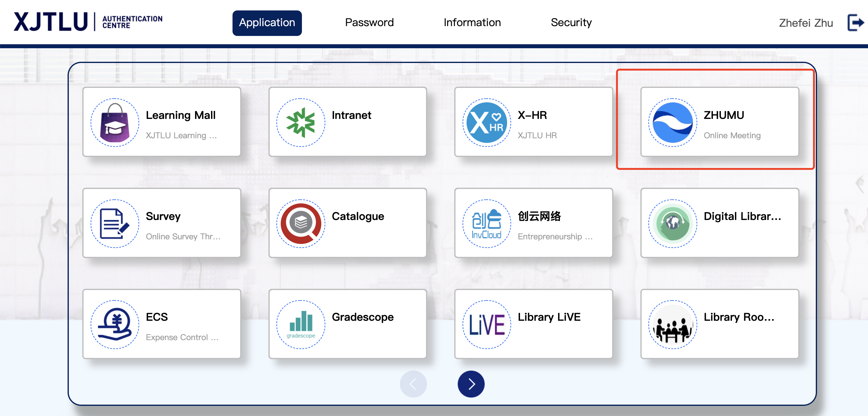Open the Digital Library globe icon
This screenshot has width=868, height=416.
[x=673, y=223]
